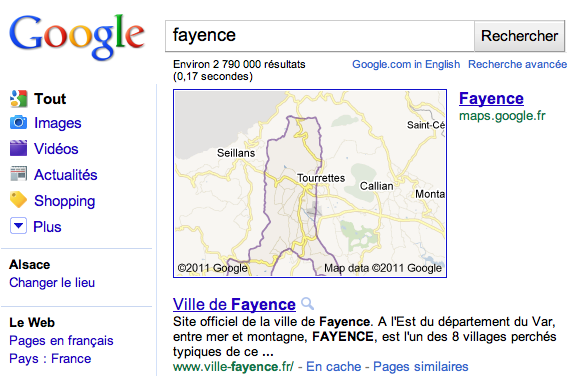The width and height of the screenshot is (578, 376).
Task: Filter by Pages en français
Action: point(61,341)
